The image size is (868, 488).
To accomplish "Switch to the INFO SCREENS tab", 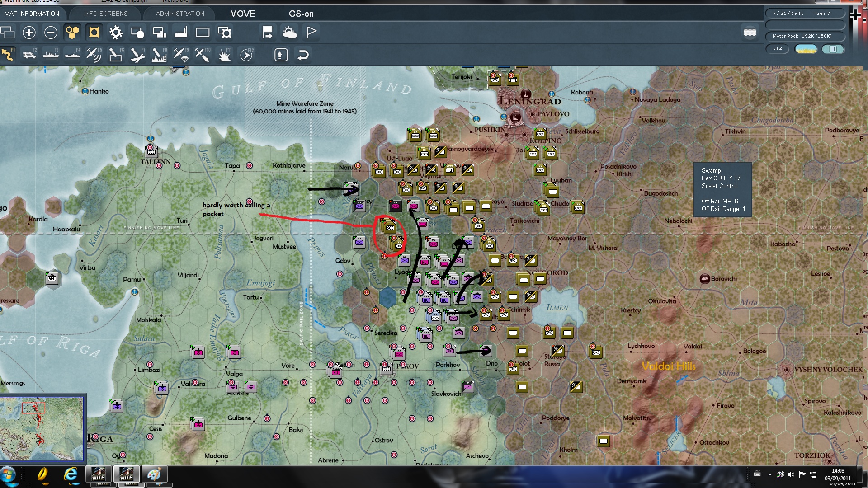I will click(x=106, y=14).
